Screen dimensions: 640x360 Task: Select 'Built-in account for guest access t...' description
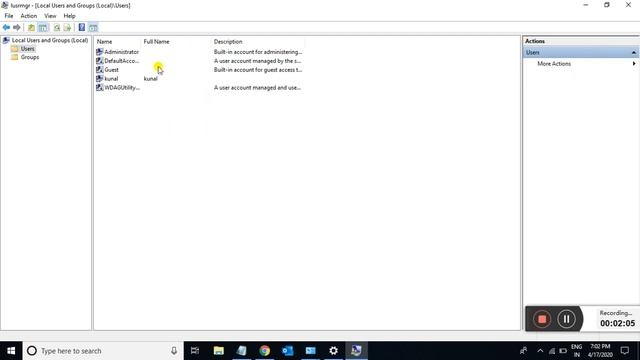(x=258, y=70)
